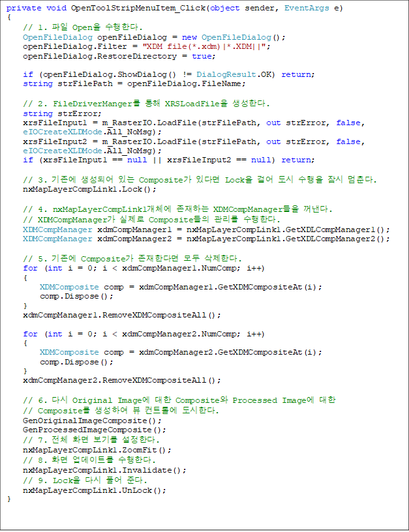Click the 'nxMapLayerCompLink1.UnLock();' line

click(x=95, y=491)
